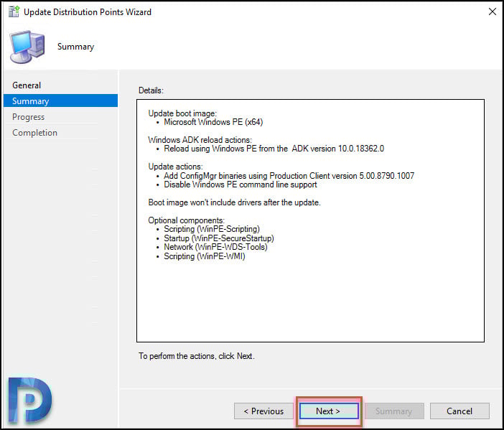The image size is (504, 430).
Task: Click the ADK version 10.0.18362.0 line
Action: pyautogui.click(x=274, y=149)
